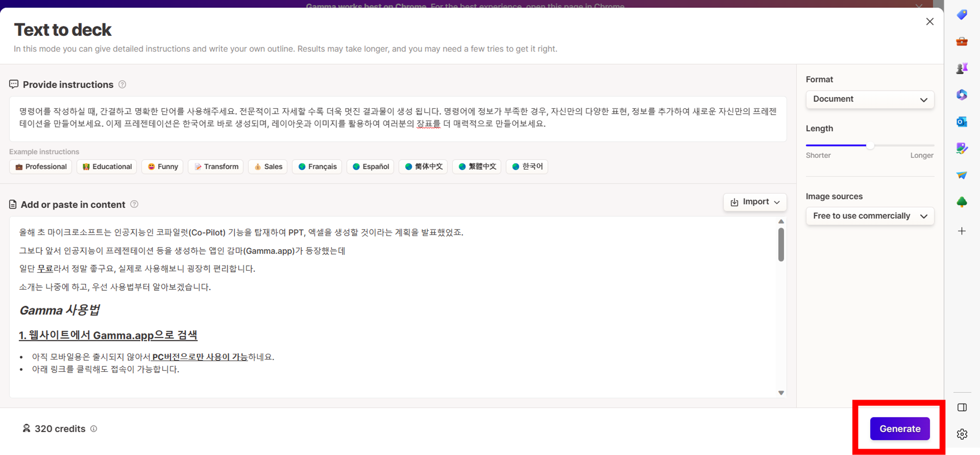
Task: Click the bullet line starting 아래 링크를 클릭해도
Action: pos(105,369)
